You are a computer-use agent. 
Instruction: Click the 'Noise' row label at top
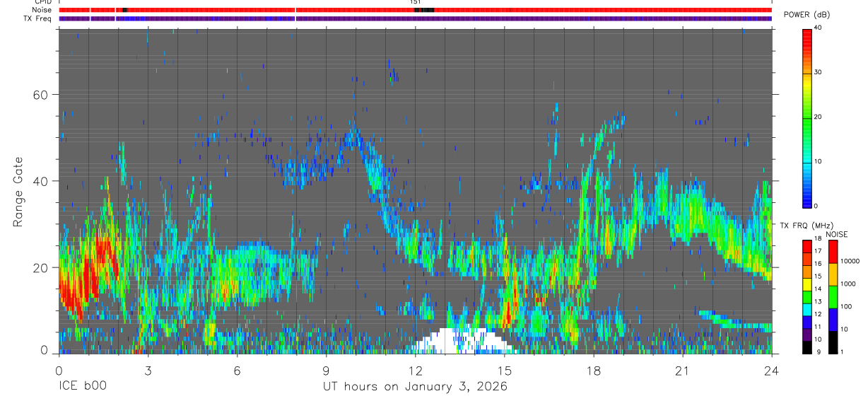43,10
